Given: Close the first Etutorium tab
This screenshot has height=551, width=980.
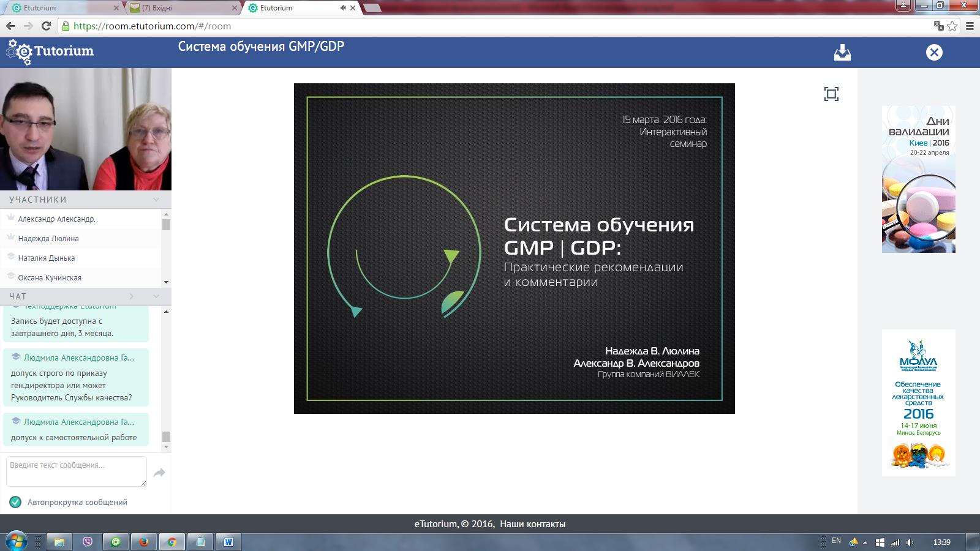Looking at the screenshot, I should [x=116, y=8].
